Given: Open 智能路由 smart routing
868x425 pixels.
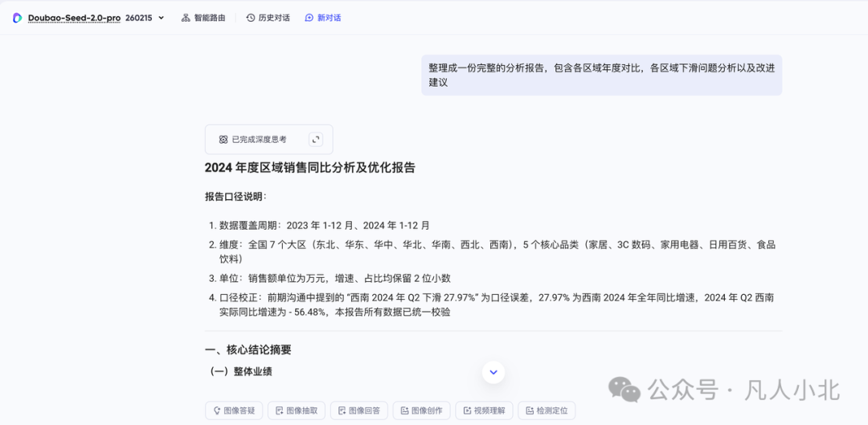Looking at the screenshot, I should coord(203,18).
